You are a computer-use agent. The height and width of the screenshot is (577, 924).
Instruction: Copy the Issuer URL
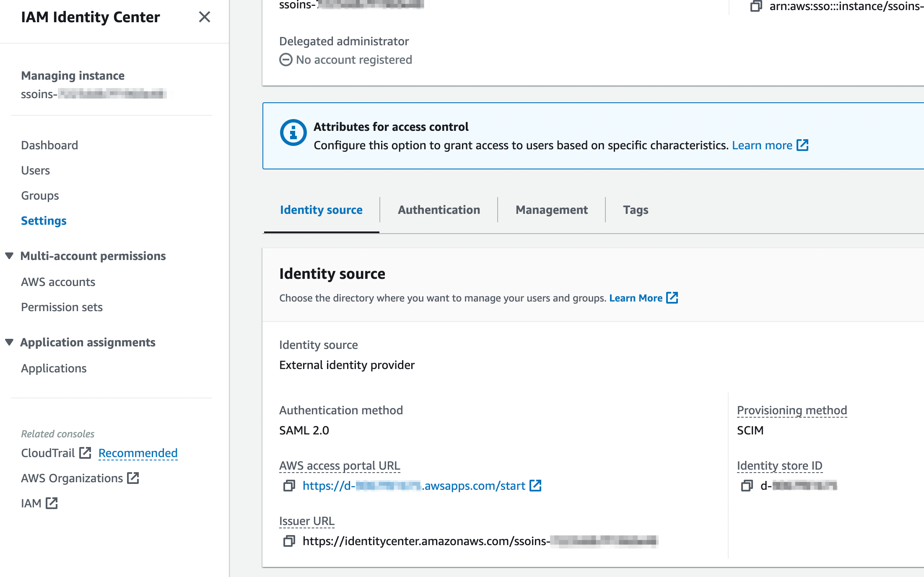289,541
